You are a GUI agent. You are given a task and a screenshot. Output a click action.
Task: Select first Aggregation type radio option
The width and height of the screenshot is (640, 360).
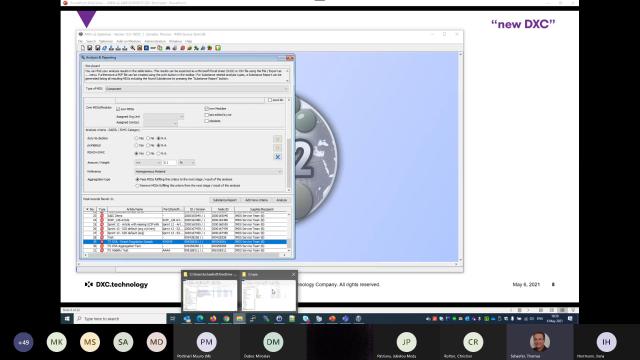[x=137, y=179]
